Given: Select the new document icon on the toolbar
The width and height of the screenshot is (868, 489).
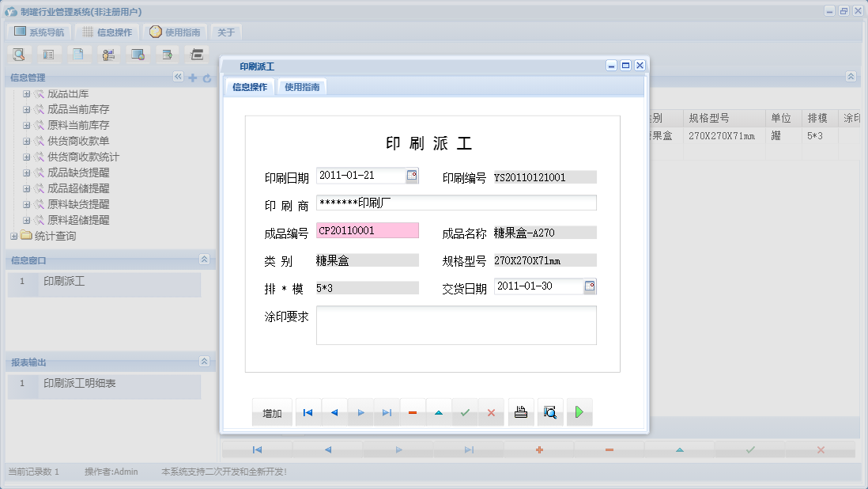Looking at the screenshot, I should tap(78, 54).
